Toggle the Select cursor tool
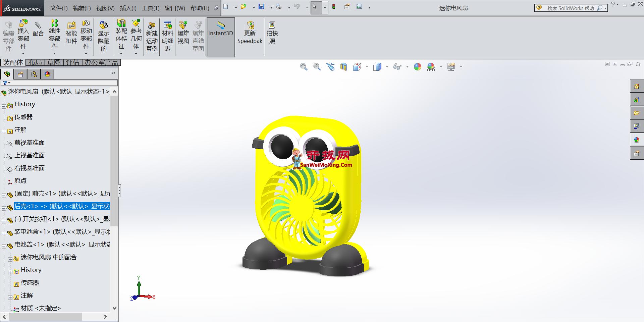644x322 pixels. tap(315, 7)
